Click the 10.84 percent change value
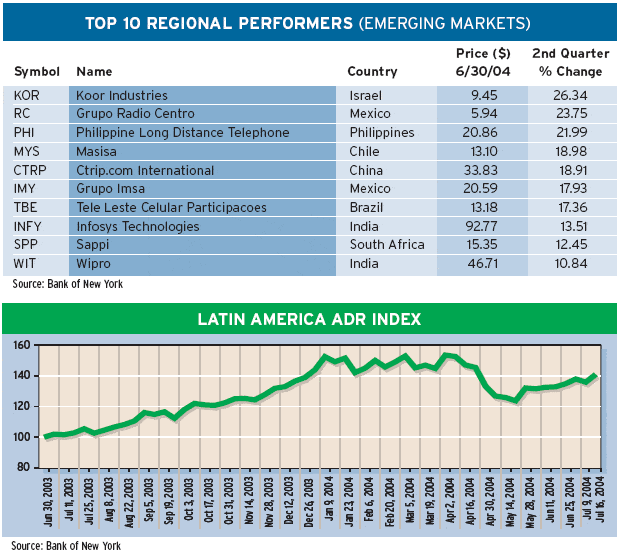This screenshot has width=621, height=557. [571, 263]
